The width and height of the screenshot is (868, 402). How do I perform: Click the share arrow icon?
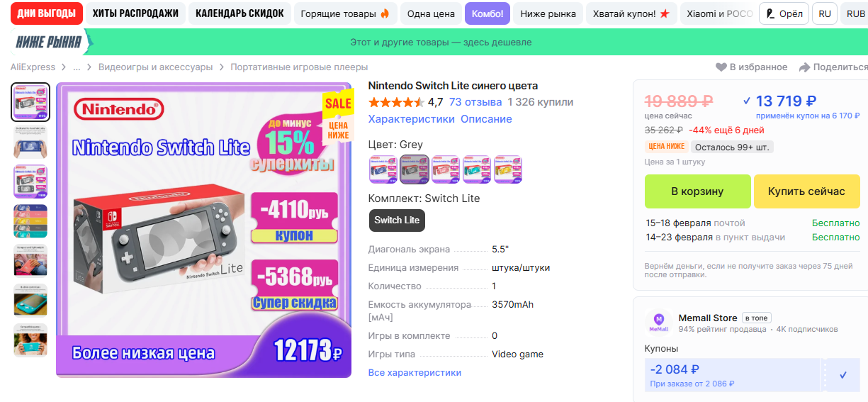[x=804, y=67]
